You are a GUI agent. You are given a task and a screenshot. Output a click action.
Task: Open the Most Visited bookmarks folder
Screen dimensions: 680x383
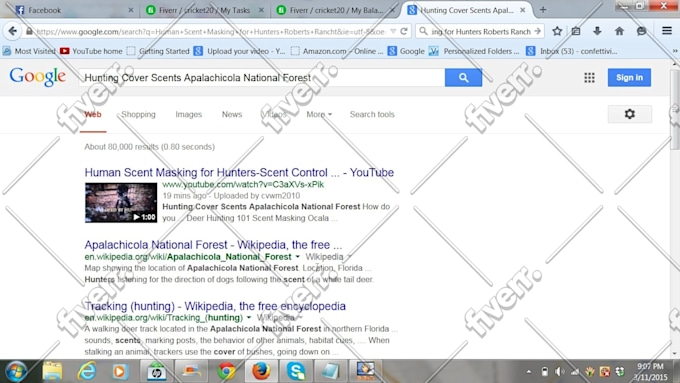coord(29,51)
